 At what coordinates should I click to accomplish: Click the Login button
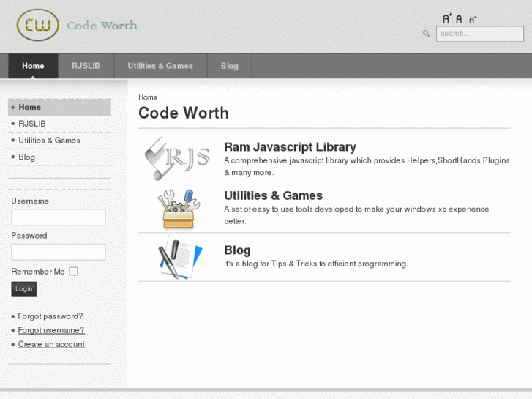point(23,288)
